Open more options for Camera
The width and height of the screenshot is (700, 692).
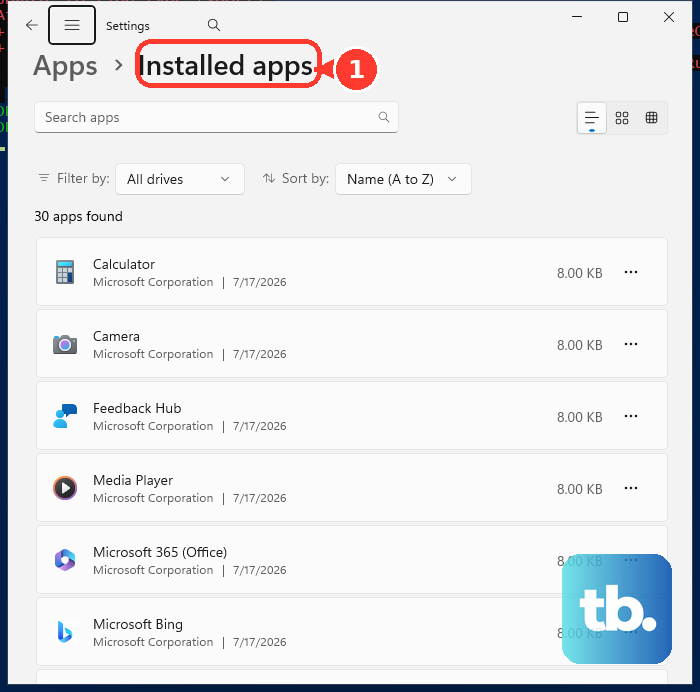pos(630,344)
